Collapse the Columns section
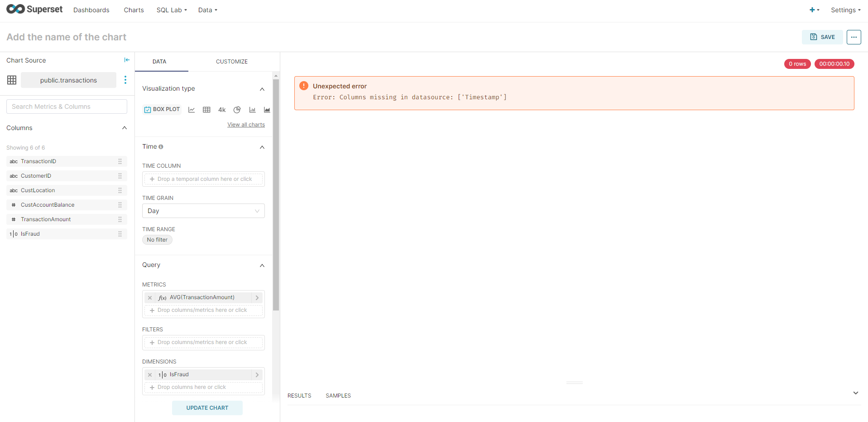The height and width of the screenshot is (422, 868). click(x=124, y=128)
